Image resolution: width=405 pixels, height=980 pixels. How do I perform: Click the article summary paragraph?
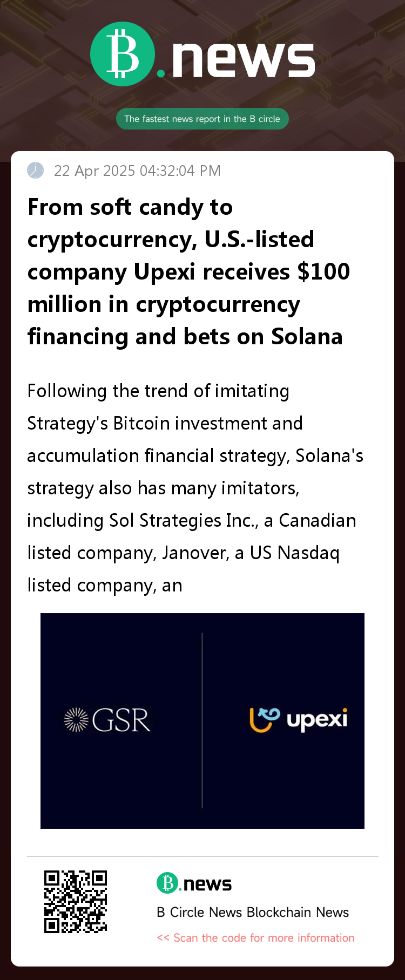(195, 488)
